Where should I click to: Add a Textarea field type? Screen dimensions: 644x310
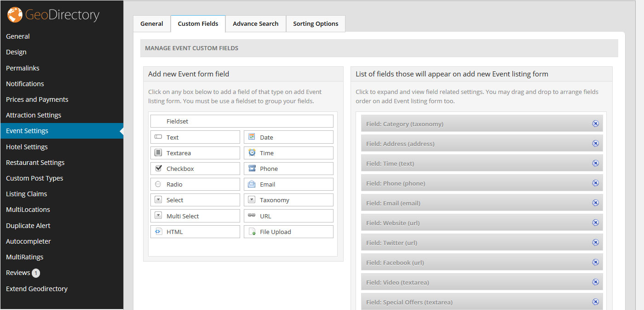pyautogui.click(x=195, y=153)
